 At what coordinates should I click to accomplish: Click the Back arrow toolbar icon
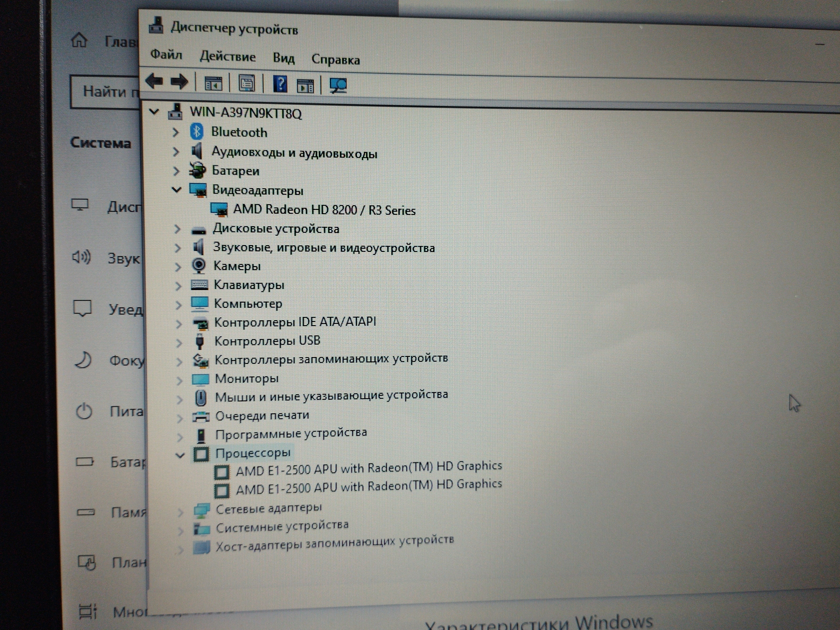(x=154, y=81)
